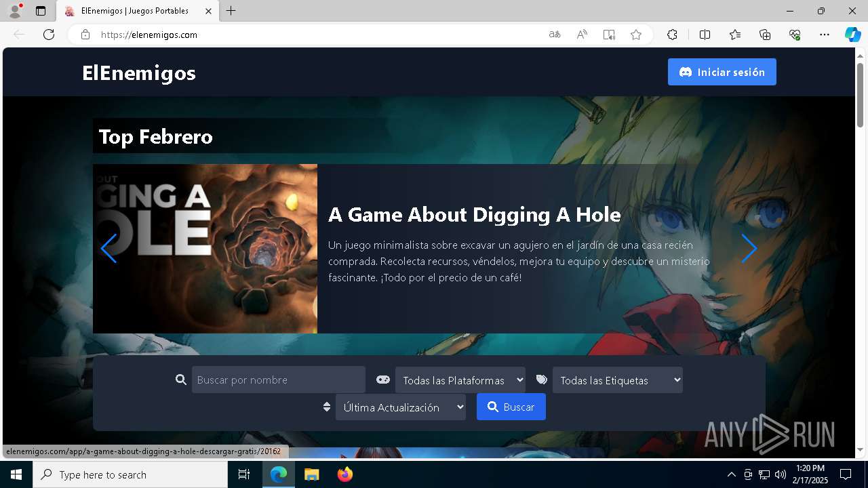Screen dimensions: 868x488
Task: Open Windows Start menu
Action: coord(16,474)
